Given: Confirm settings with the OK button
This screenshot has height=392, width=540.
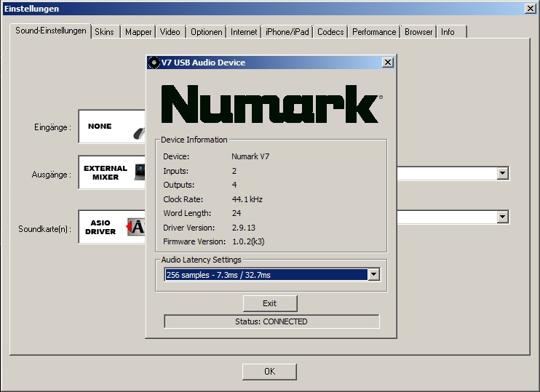Looking at the screenshot, I should (x=269, y=372).
